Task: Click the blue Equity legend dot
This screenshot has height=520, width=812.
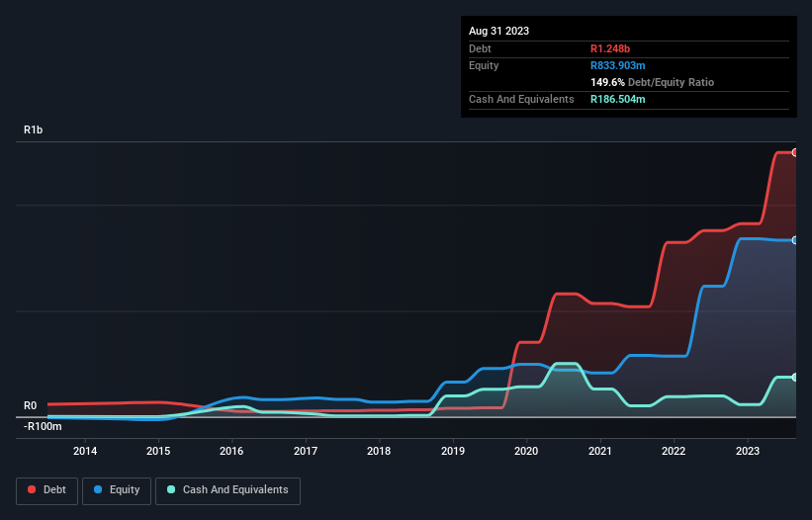Action: click(98, 489)
